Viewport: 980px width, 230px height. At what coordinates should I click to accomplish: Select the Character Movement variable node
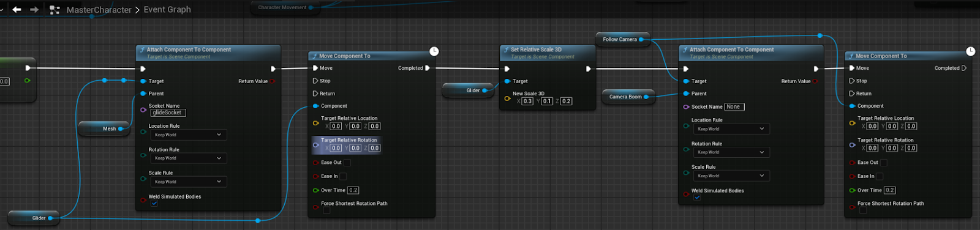click(x=285, y=7)
